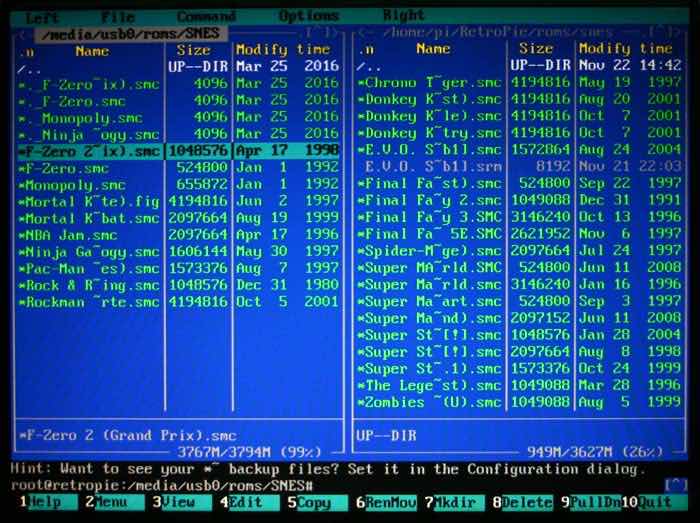Select the Donkey K~try.smc file
The width and height of the screenshot is (700, 523).
[x=519, y=133]
